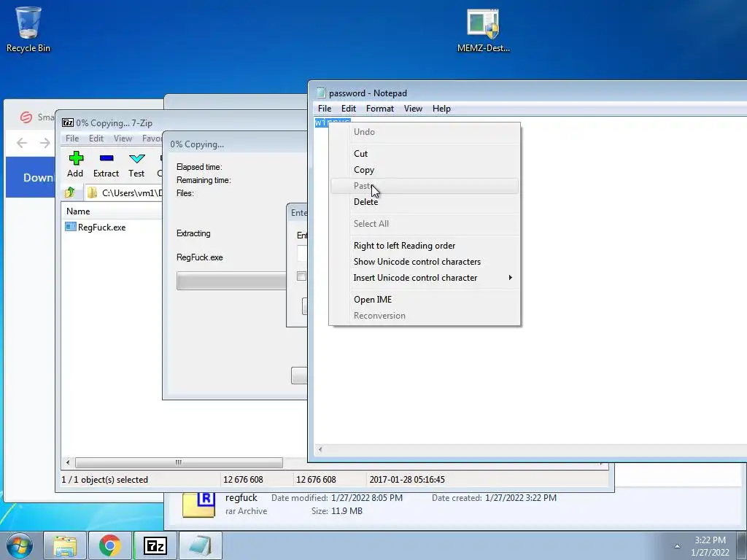Viewport: 747px width, 560px height.
Task: Click the Download button in browser window
Action: (x=30, y=177)
